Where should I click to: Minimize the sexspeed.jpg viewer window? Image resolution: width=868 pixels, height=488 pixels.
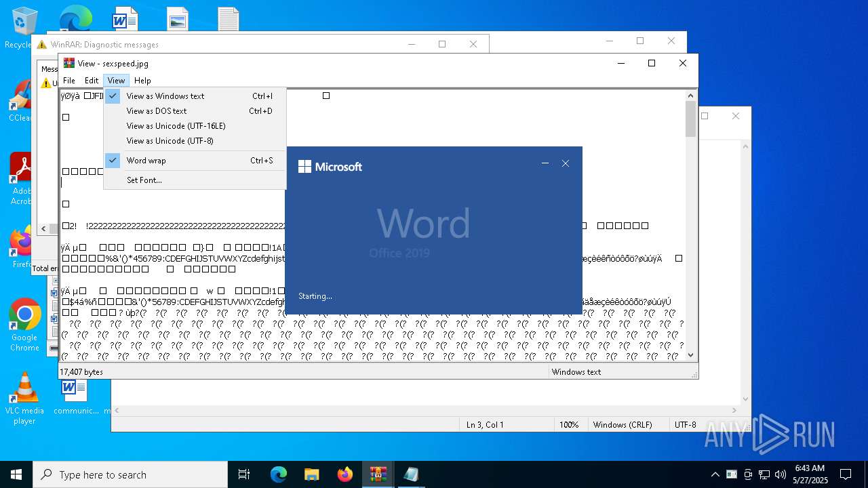point(620,63)
